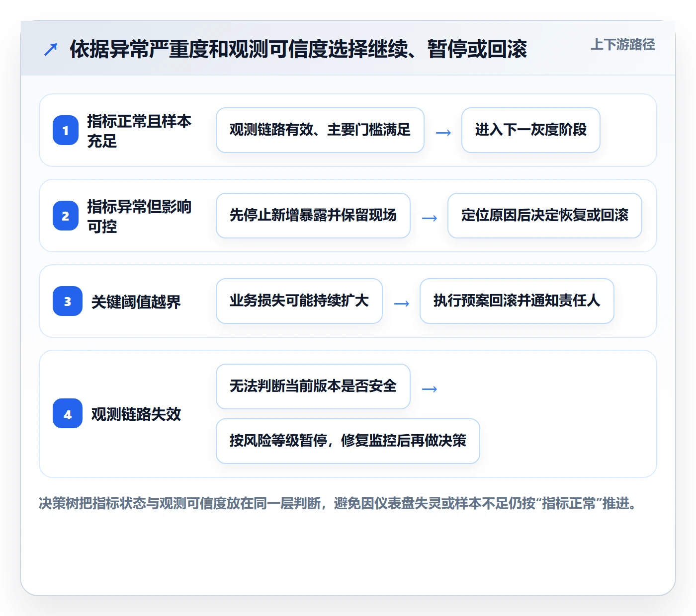Click the arrow before 进入下一灰度阶段

[443, 133]
